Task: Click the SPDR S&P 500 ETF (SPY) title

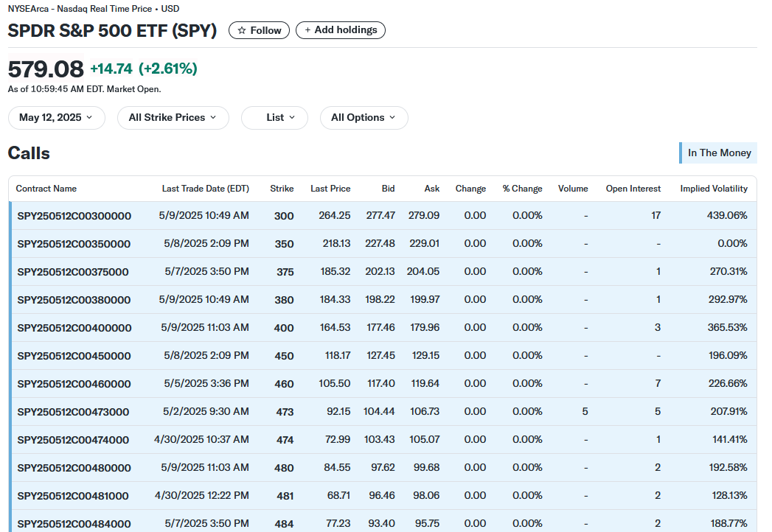Action: tap(112, 30)
